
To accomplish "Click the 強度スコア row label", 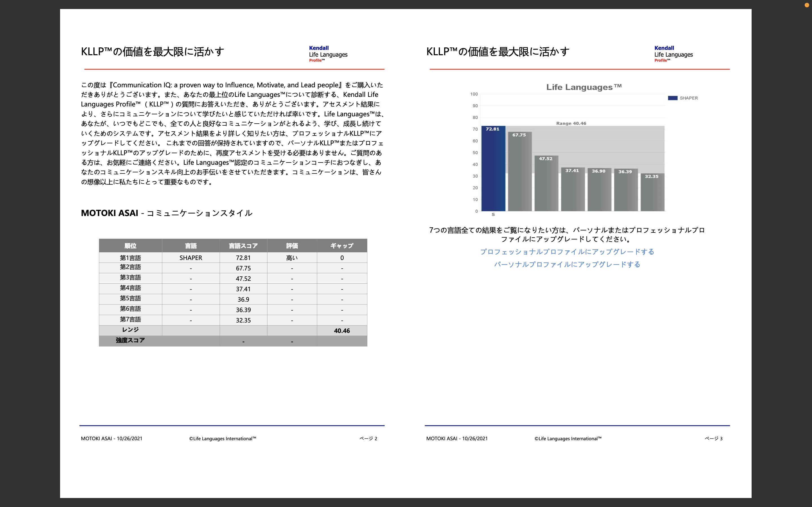I will tap(130, 340).
